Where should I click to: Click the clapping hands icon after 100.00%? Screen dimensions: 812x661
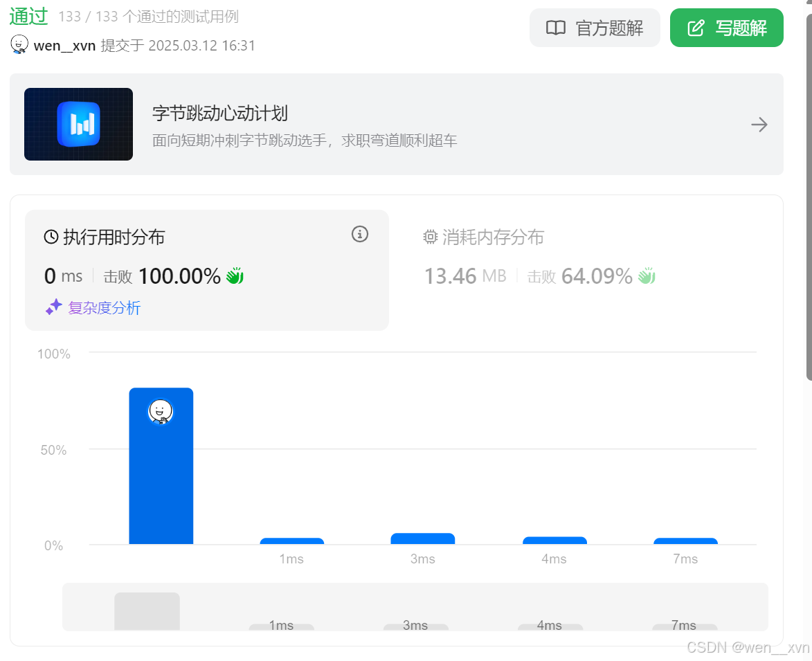(235, 276)
